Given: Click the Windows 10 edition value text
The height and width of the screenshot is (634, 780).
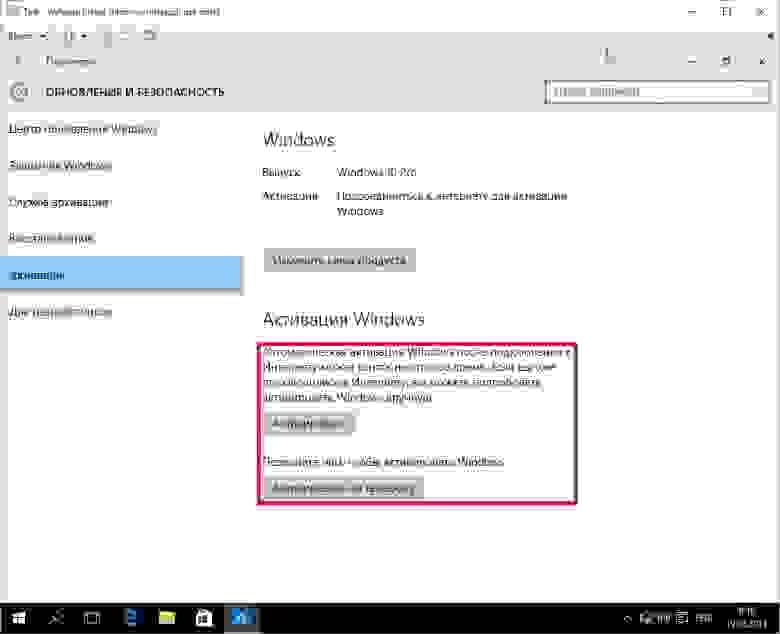Looking at the screenshot, I should [376, 172].
